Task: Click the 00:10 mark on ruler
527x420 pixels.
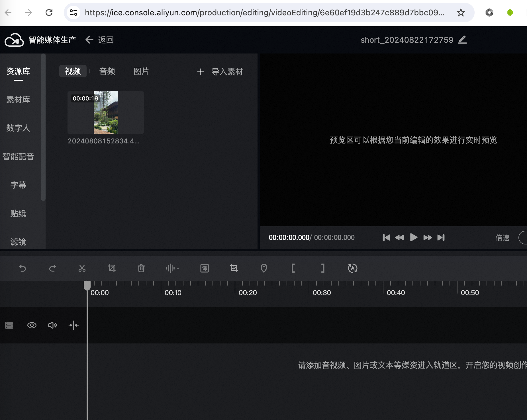Action: (173, 293)
